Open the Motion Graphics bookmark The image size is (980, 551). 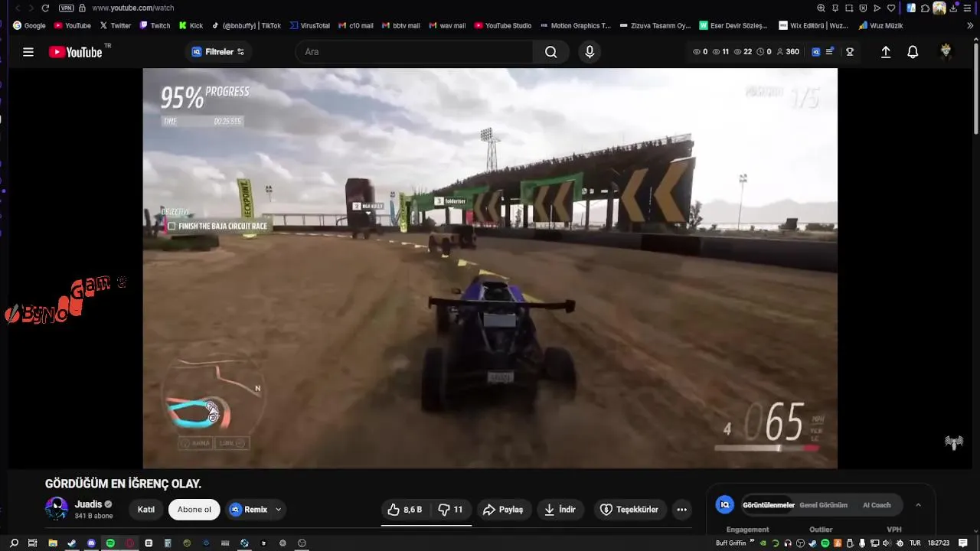[x=576, y=25]
